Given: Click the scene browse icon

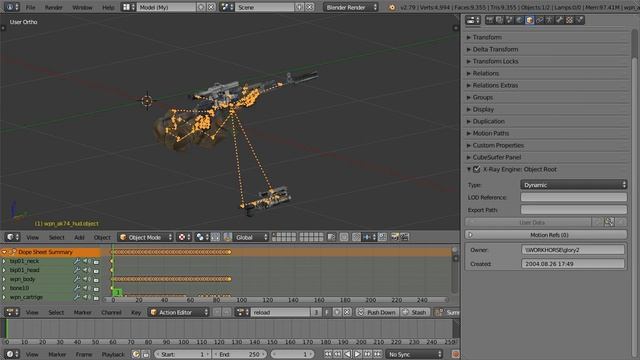Looking at the screenshot, I should coord(227,7).
